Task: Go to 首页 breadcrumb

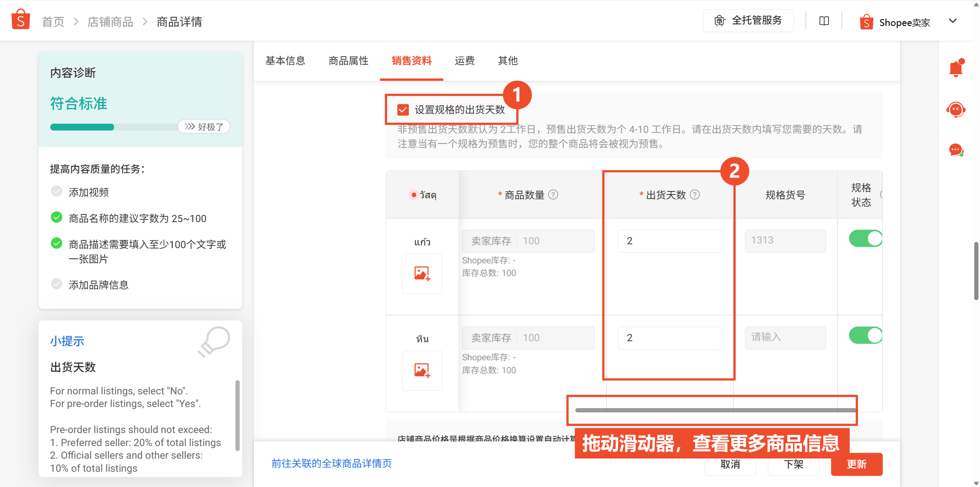Action: (x=53, y=22)
